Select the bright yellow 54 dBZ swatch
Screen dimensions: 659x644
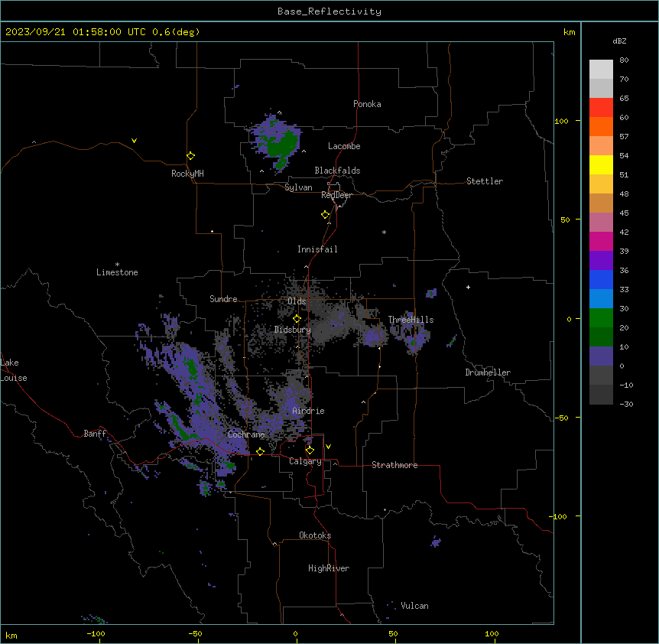coord(601,164)
